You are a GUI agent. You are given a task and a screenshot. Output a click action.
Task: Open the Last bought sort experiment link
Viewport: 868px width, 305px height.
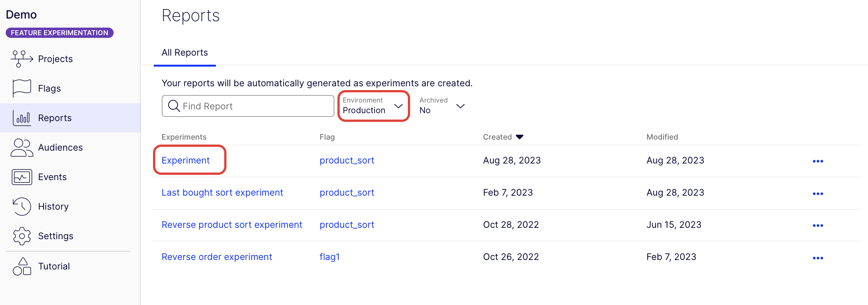pyautogui.click(x=222, y=193)
